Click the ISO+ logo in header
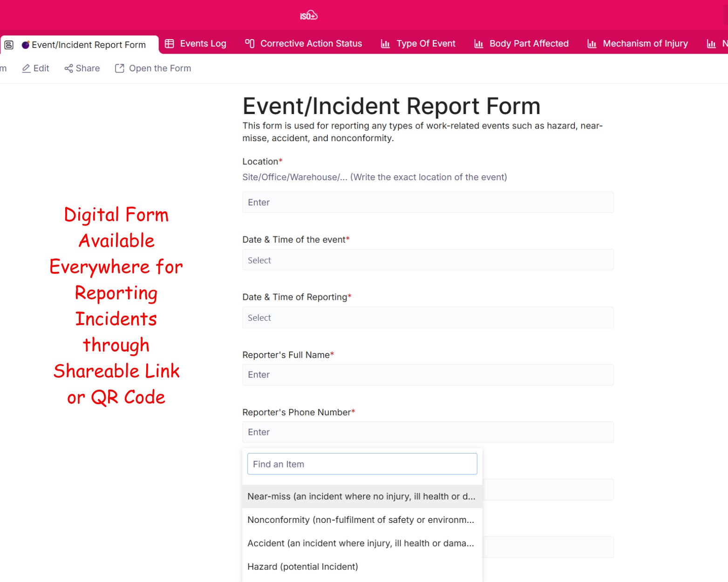 point(308,15)
